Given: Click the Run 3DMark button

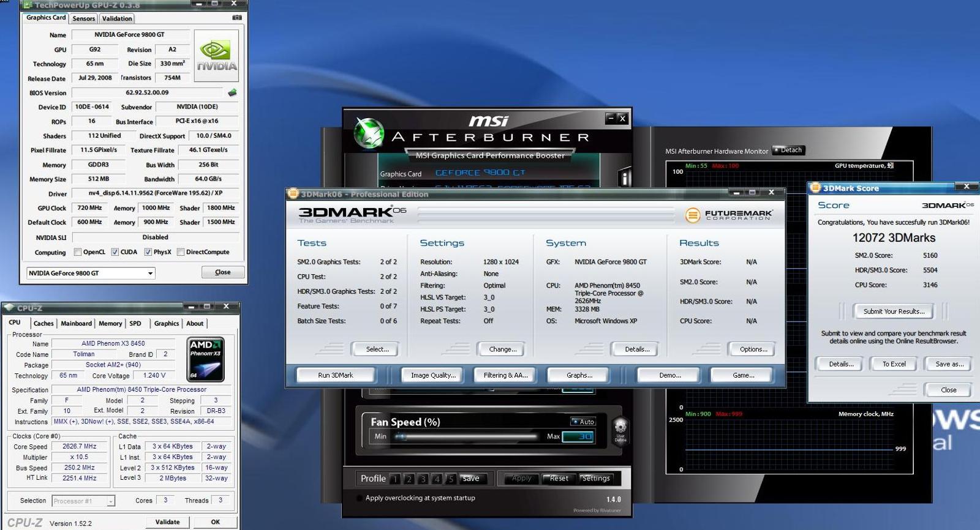Looking at the screenshot, I should [x=335, y=375].
